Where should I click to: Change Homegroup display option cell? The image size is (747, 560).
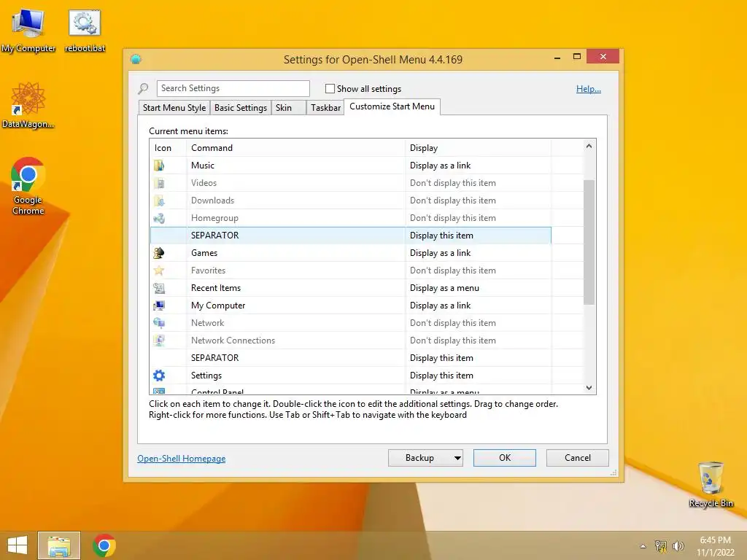pos(478,218)
